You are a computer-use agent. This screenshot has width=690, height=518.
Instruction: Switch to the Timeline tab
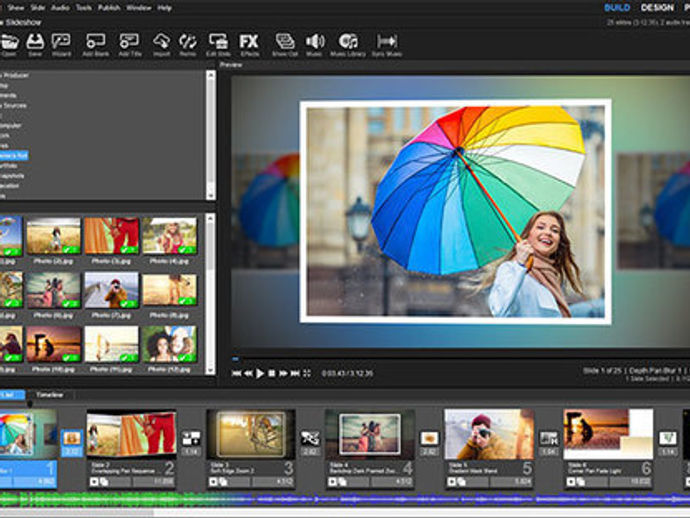pos(50,395)
